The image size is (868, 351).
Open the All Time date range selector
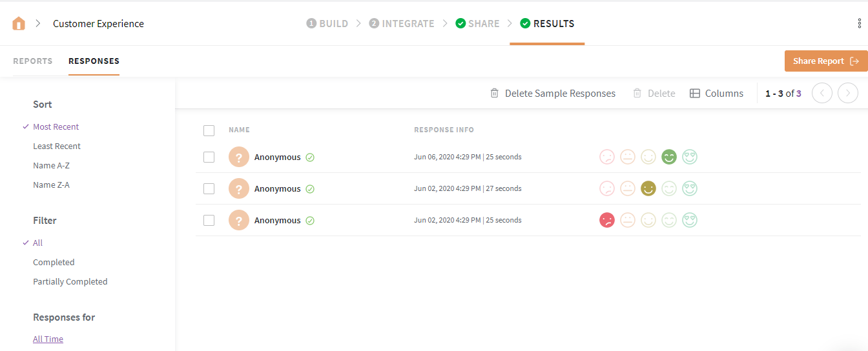point(48,339)
